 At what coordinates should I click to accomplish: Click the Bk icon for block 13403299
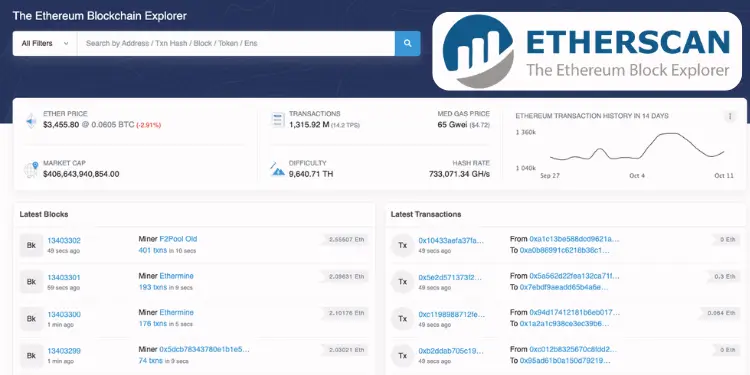(31, 355)
